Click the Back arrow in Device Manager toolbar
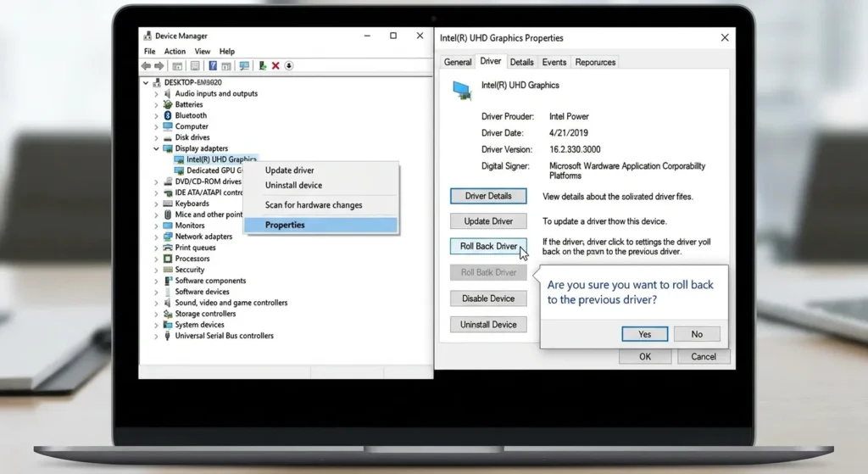 tap(146, 66)
